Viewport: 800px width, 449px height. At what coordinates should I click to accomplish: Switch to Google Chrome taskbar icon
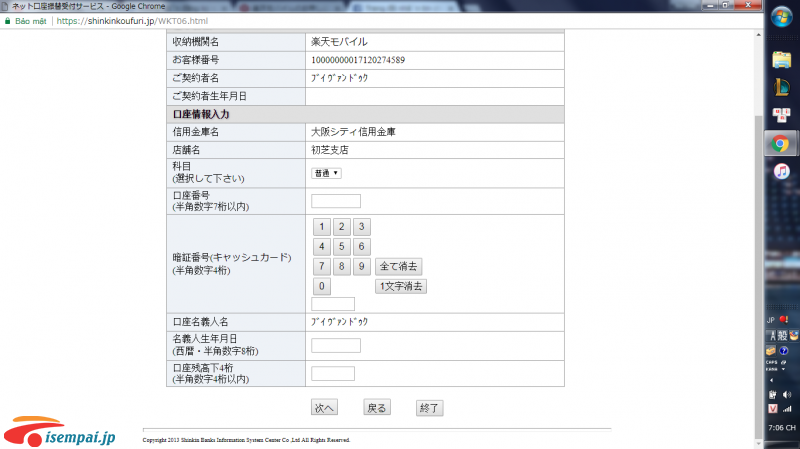(780, 144)
